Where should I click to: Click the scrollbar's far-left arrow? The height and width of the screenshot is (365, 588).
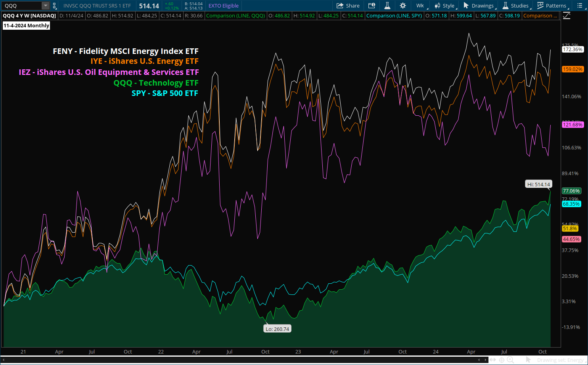[x=3, y=360]
